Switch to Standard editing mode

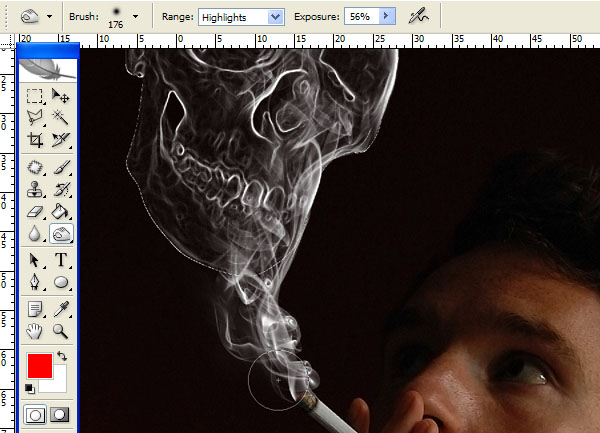coord(35,415)
